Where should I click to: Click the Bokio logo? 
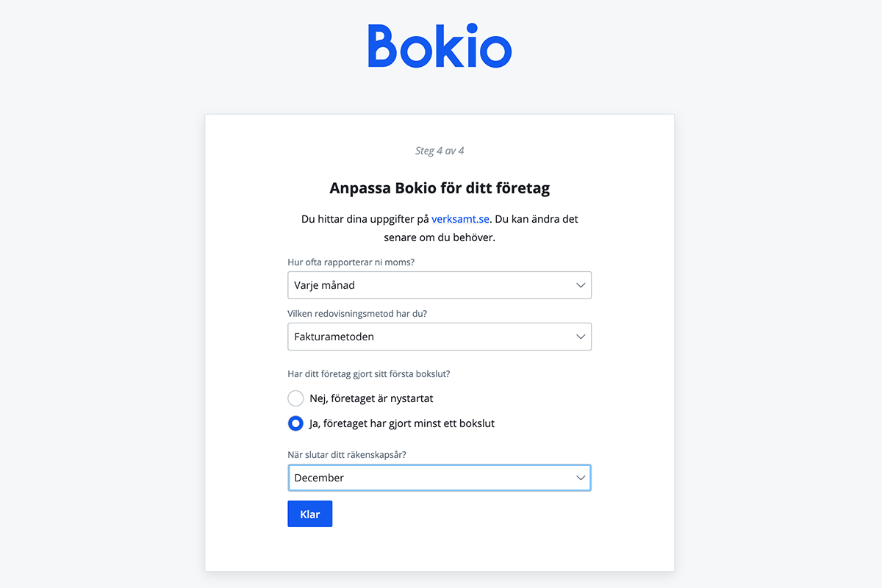[x=440, y=46]
